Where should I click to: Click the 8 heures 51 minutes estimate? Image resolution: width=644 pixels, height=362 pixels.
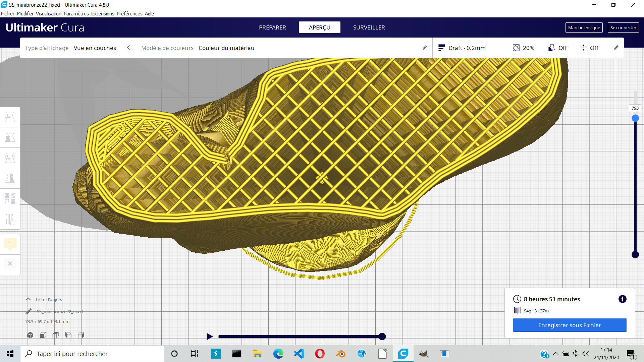tap(552, 299)
